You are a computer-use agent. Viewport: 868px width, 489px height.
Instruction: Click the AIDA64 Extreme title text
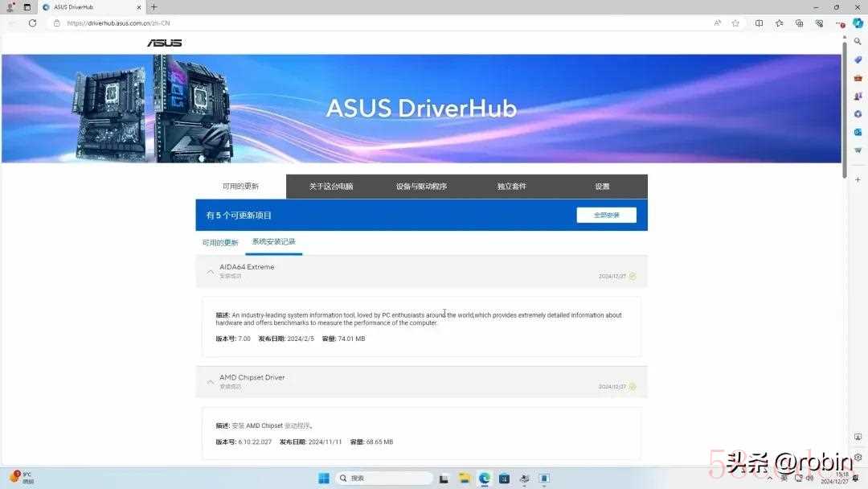tap(247, 267)
